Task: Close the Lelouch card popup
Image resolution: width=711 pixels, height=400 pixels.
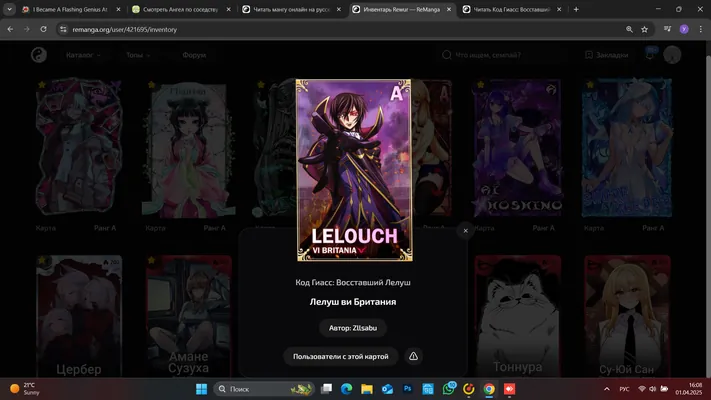Action: (465, 231)
